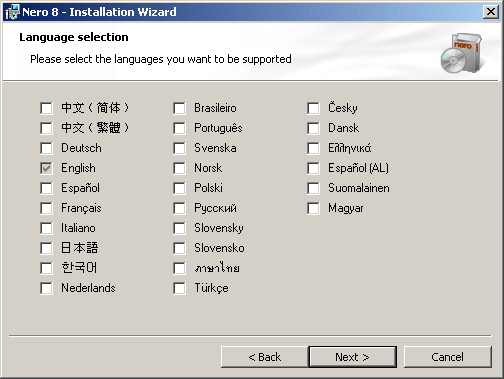Tick the Español checkbox
This screenshot has height=379, width=504.
tap(46, 188)
